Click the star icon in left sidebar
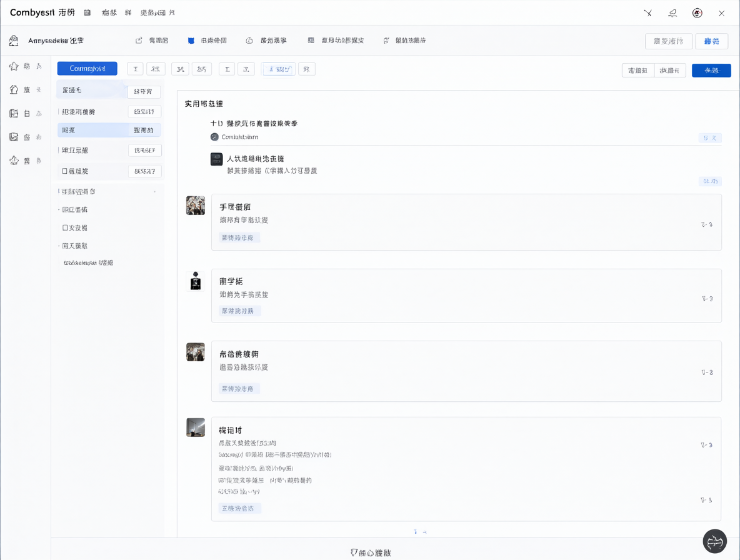 [14, 66]
